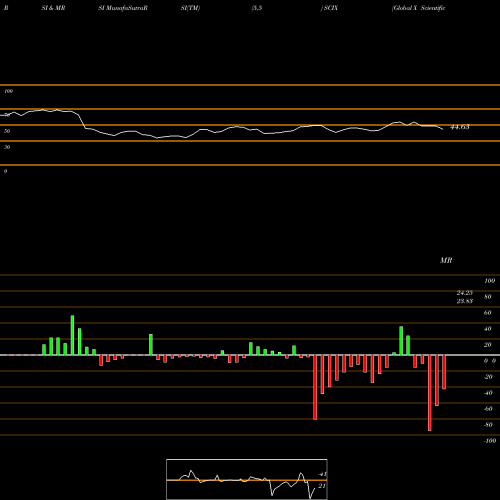Click the 'MR' panel label
The width and height of the screenshot is (500, 500).
446,260
